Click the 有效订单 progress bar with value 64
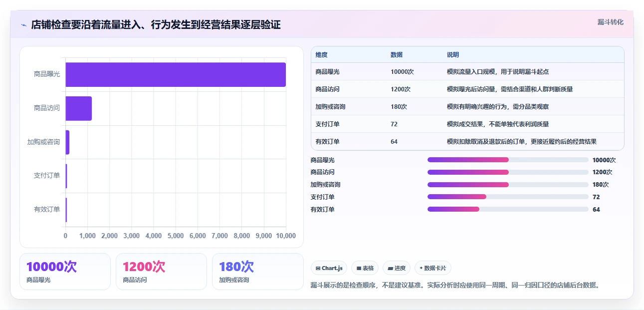This screenshot has height=310, width=644. click(508, 209)
